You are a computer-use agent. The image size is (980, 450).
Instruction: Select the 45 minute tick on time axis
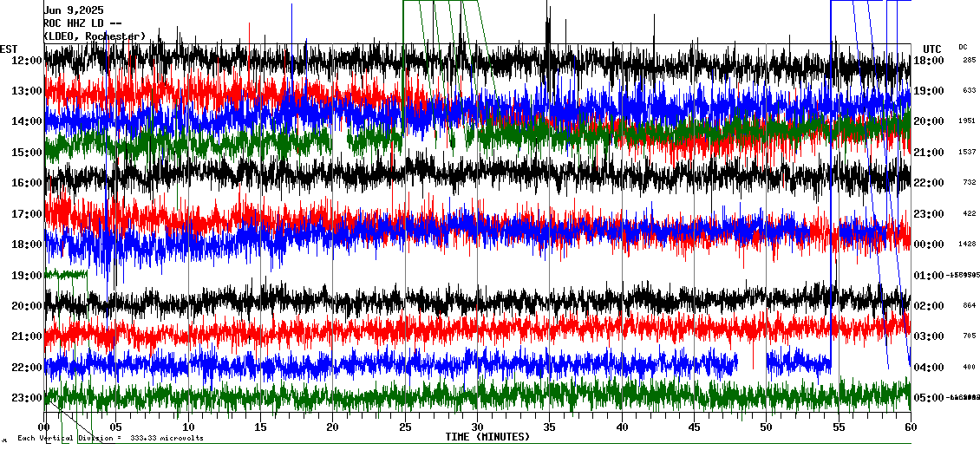pyautogui.click(x=694, y=427)
